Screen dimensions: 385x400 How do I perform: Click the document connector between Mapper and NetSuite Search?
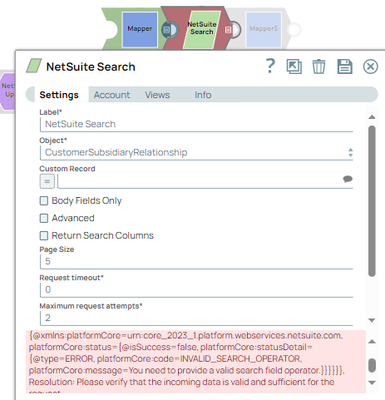[170, 30]
